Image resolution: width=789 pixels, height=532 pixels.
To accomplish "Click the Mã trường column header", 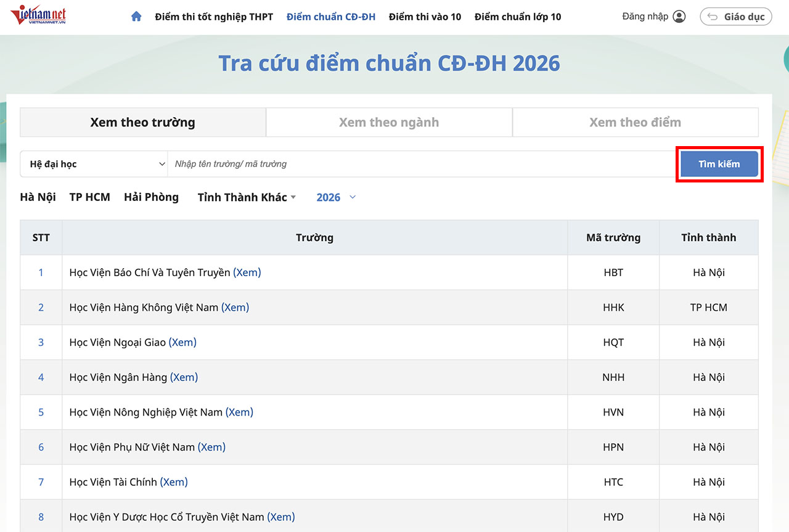I will (613, 237).
